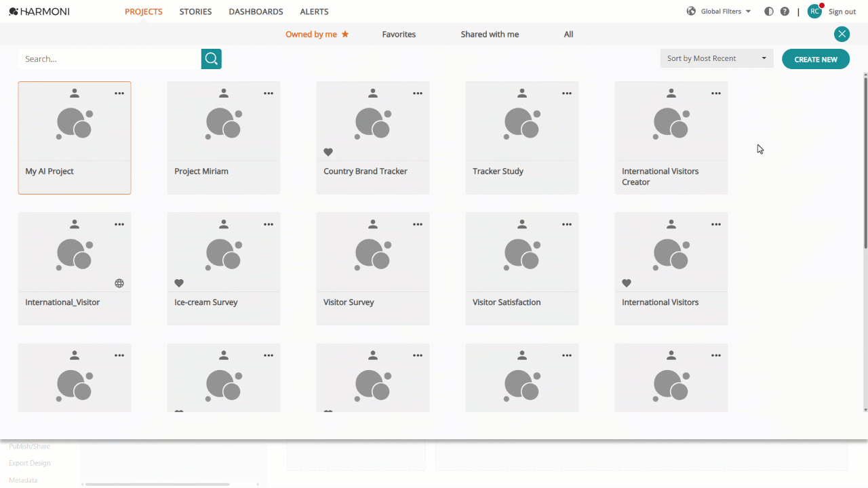Click owner person icon on Visitor Survey

pyautogui.click(x=373, y=224)
